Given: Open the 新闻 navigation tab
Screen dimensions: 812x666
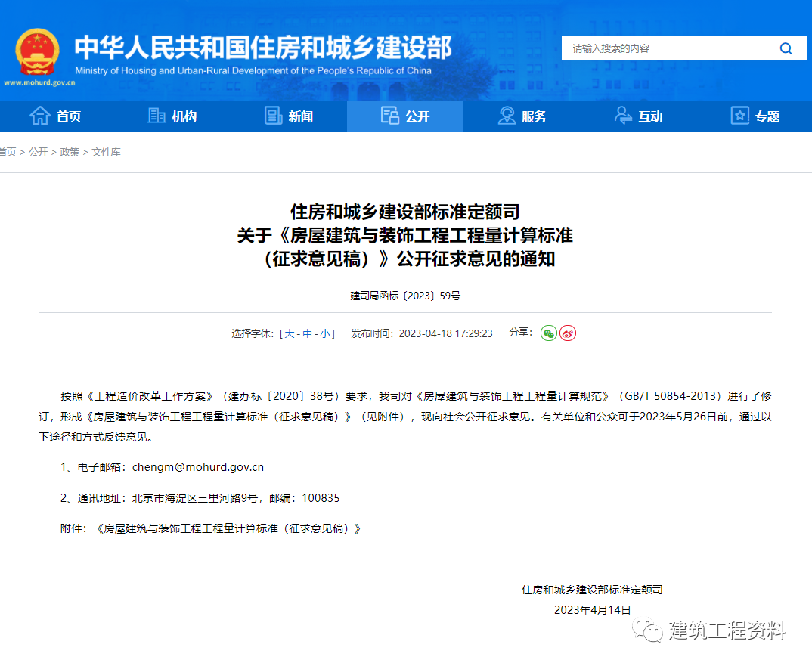Looking at the screenshot, I should click(x=289, y=116).
